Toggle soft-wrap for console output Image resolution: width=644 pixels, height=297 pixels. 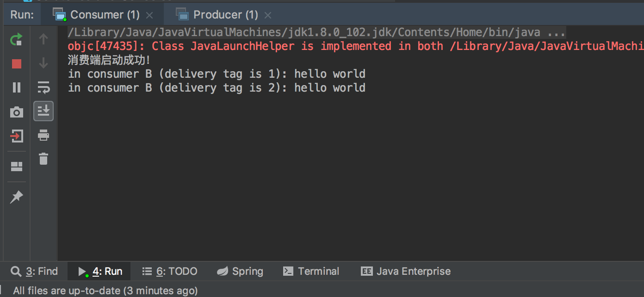[x=43, y=87]
